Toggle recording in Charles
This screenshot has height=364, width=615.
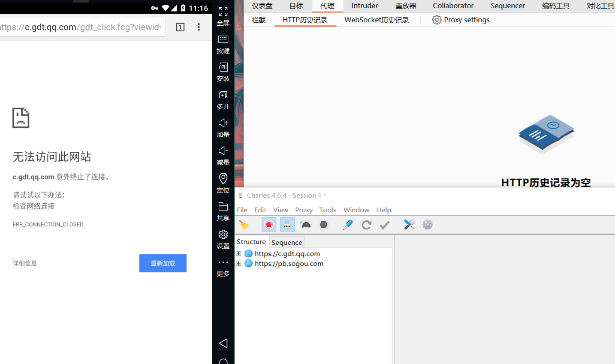click(x=269, y=225)
